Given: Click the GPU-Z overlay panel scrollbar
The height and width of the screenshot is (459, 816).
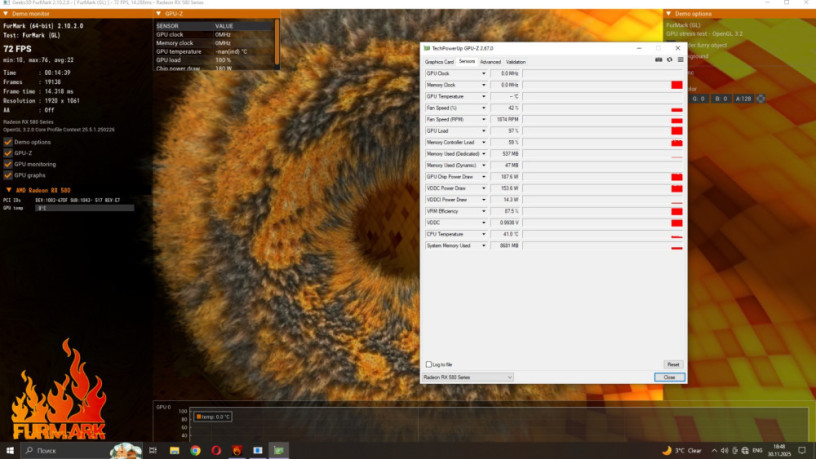Looking at the screenshot, I should point(277,43).
